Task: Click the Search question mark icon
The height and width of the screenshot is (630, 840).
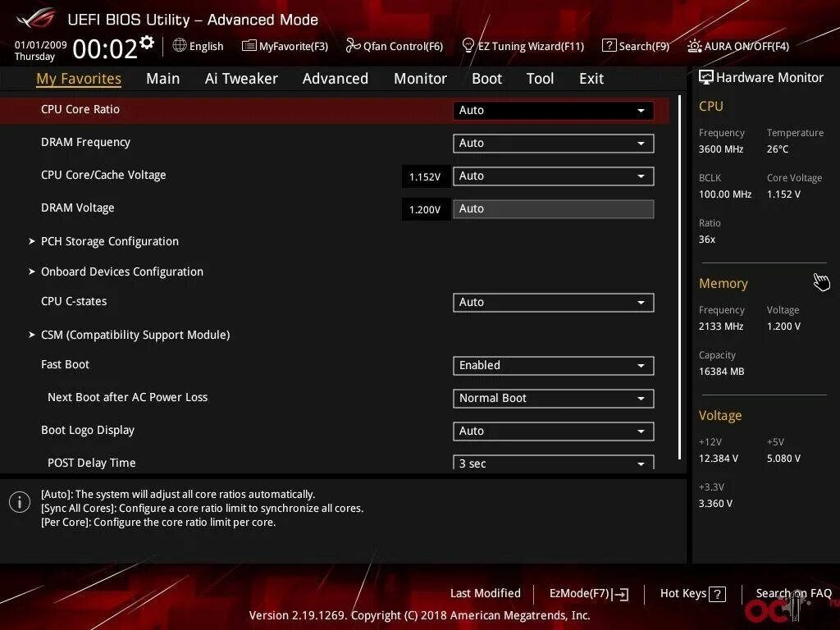Action: tap(609, 46)
